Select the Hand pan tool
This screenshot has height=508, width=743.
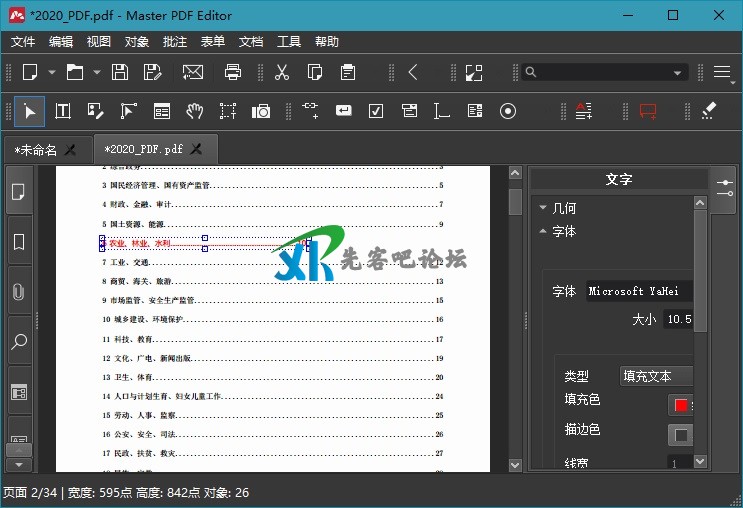click(x=195, y=111)
